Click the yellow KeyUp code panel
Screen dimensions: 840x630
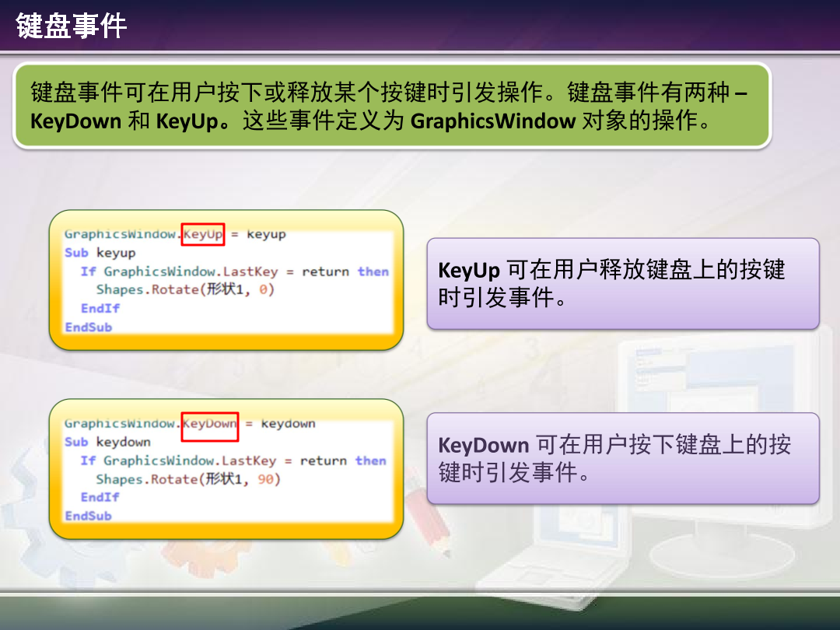pos(226,280)
